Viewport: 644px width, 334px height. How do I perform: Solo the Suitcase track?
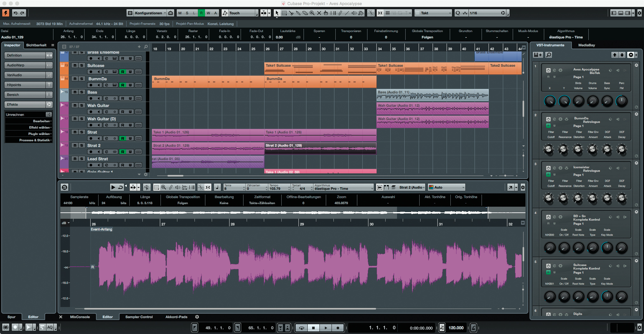point(82,65)
